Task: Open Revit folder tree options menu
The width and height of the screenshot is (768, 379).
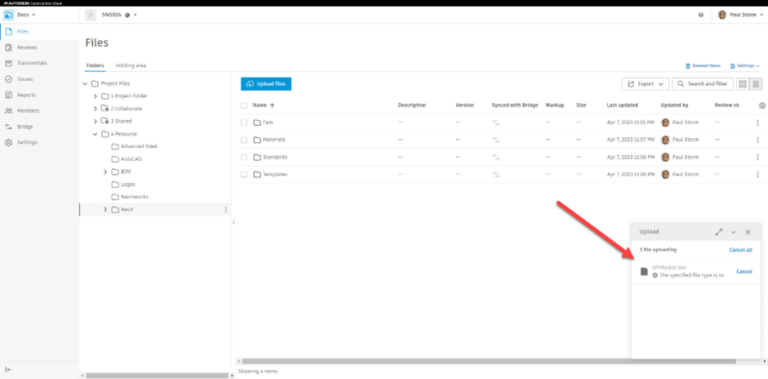Action: (226, 210)
